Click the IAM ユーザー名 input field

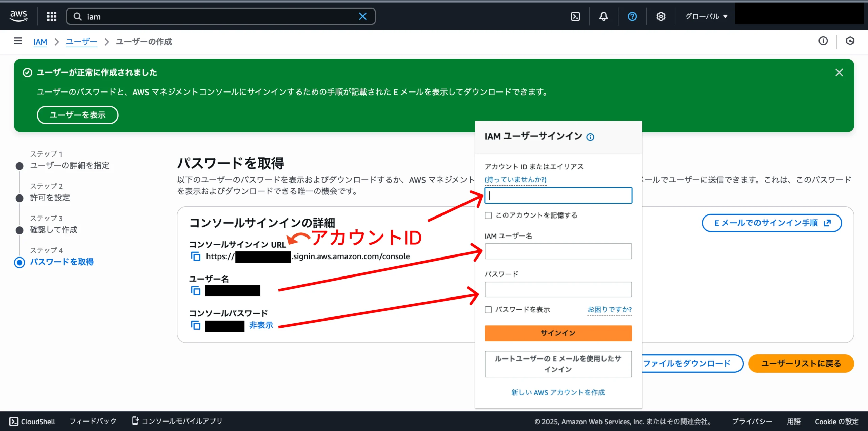point(558,251)
